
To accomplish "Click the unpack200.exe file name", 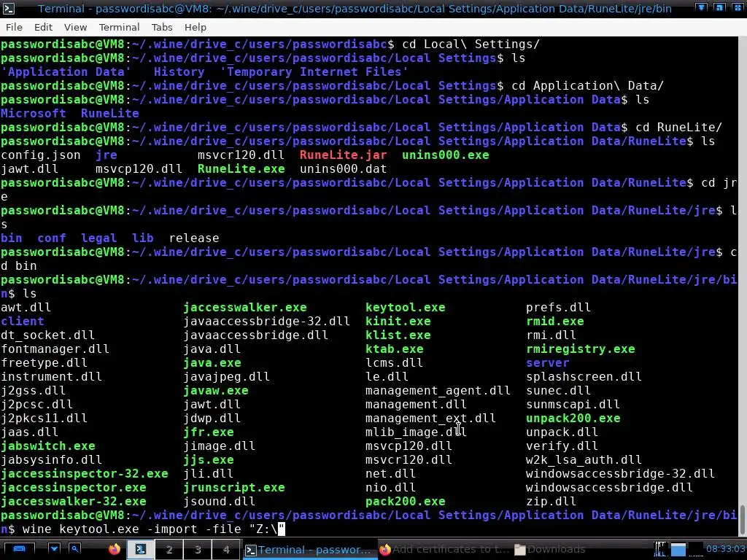I will click(573, 418).
